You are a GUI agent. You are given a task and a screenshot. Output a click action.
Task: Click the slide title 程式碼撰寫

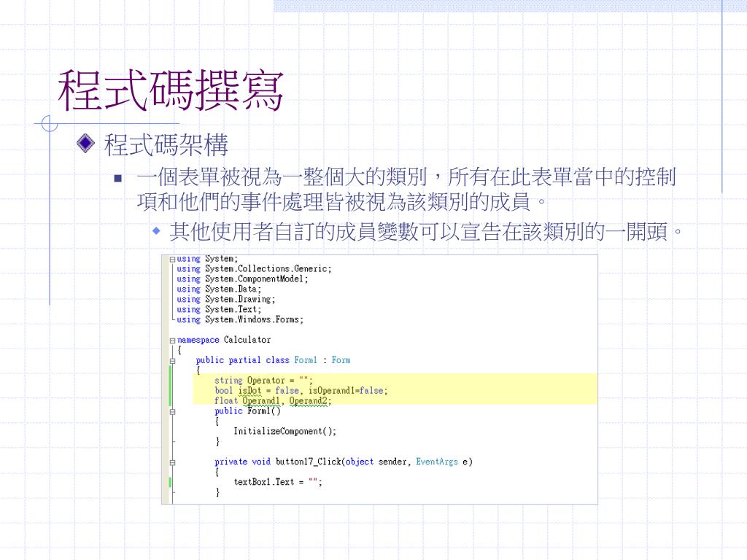pyautogui.click(x=171, y=90)
